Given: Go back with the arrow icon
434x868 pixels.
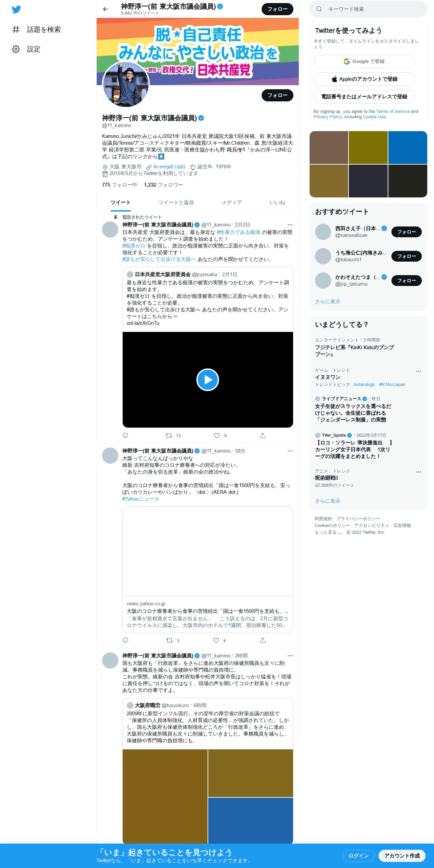Looking at the screenshot, I should point(105,9).
